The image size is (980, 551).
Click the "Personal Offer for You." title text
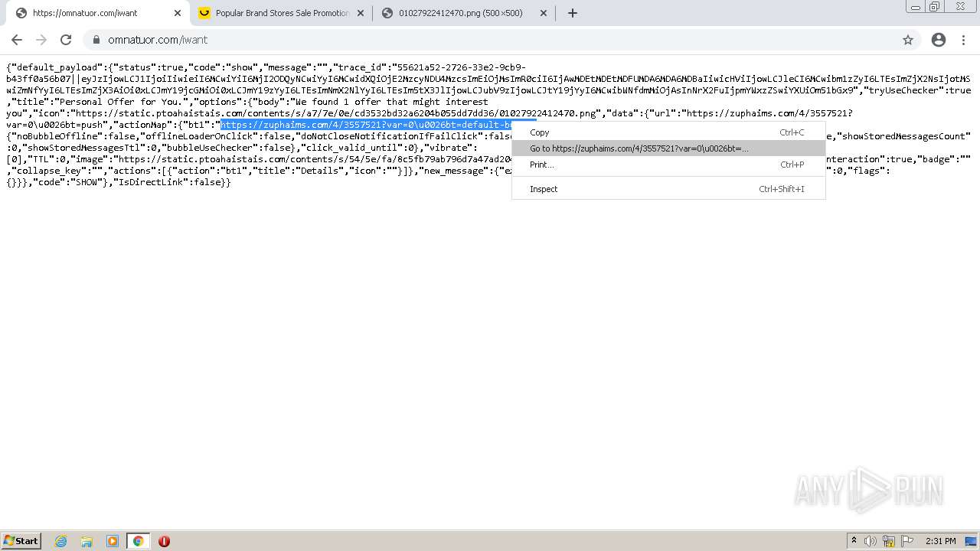120,102
